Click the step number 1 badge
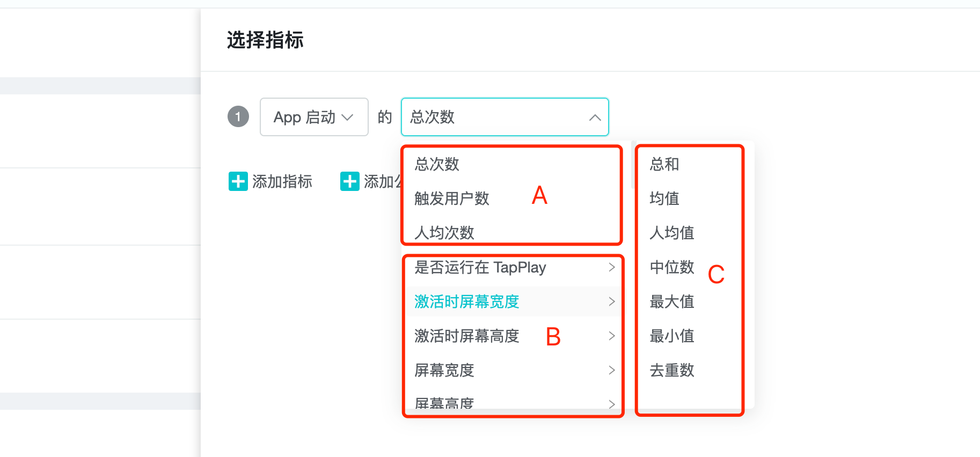This screenshot has height=457, width=980. coord(238,116)
